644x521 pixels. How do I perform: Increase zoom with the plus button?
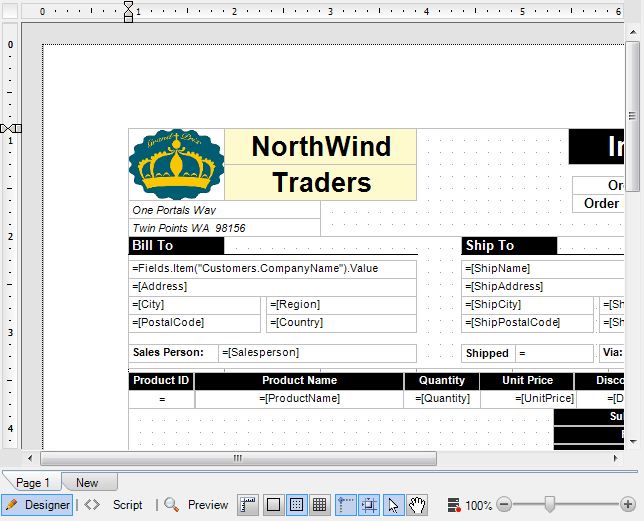[x=628, y=504]
